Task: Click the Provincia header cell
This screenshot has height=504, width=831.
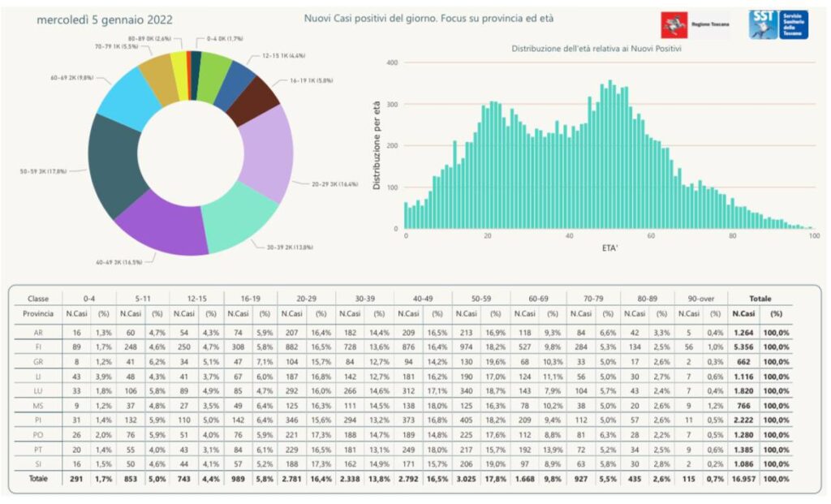Action: tap(38, 313)
